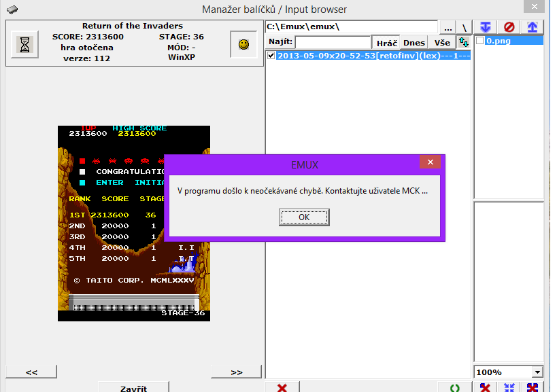Go to next with >> button
Viewport: 557px width, 392px height.
(236, 372)
